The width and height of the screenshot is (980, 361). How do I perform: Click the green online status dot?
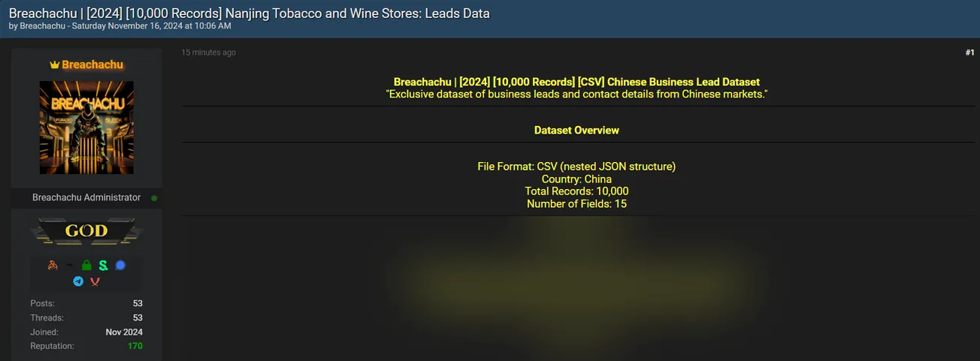point(154,198)
